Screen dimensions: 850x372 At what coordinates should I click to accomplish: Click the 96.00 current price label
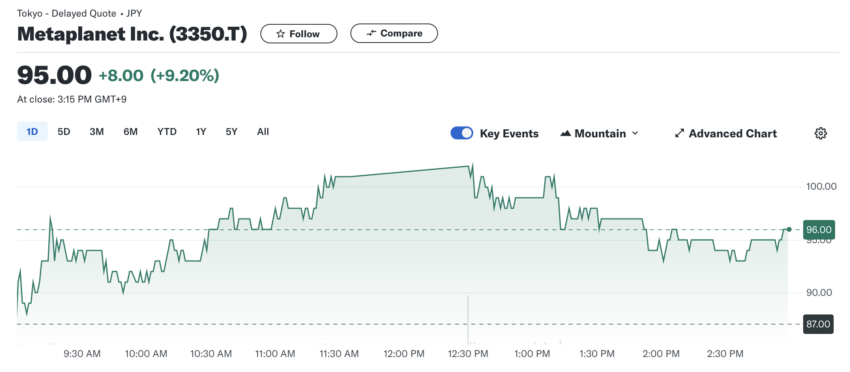pos(819,230)
